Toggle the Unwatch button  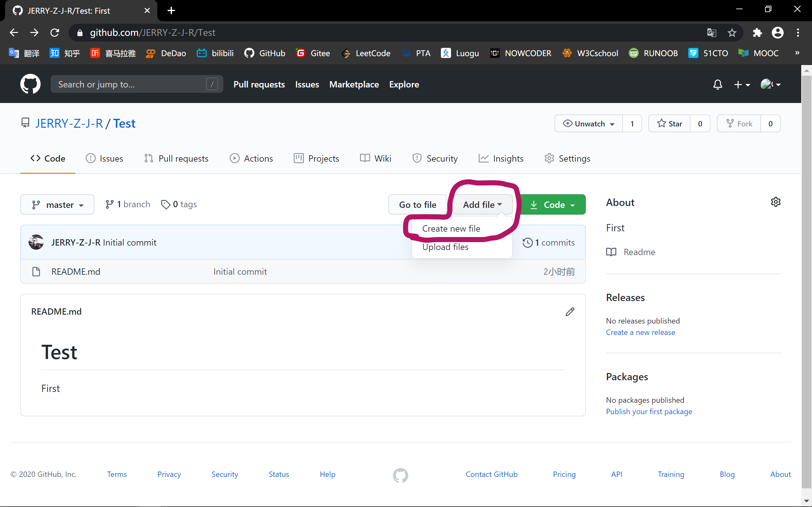[x=589, y=124]
